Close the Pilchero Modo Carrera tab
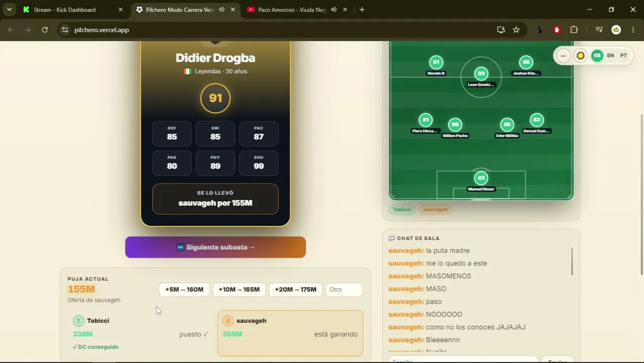This screenshot has height=363, width=644. [x=233, y=10]
